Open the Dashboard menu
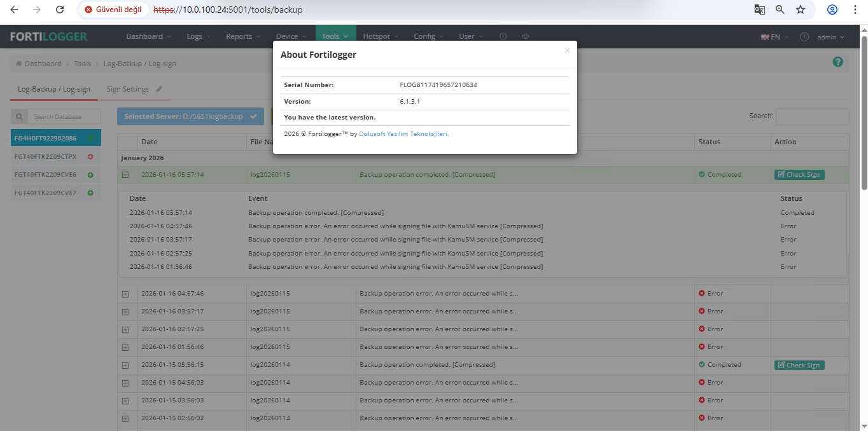Viewport: 868px width, 431px height. coord(149,36)
